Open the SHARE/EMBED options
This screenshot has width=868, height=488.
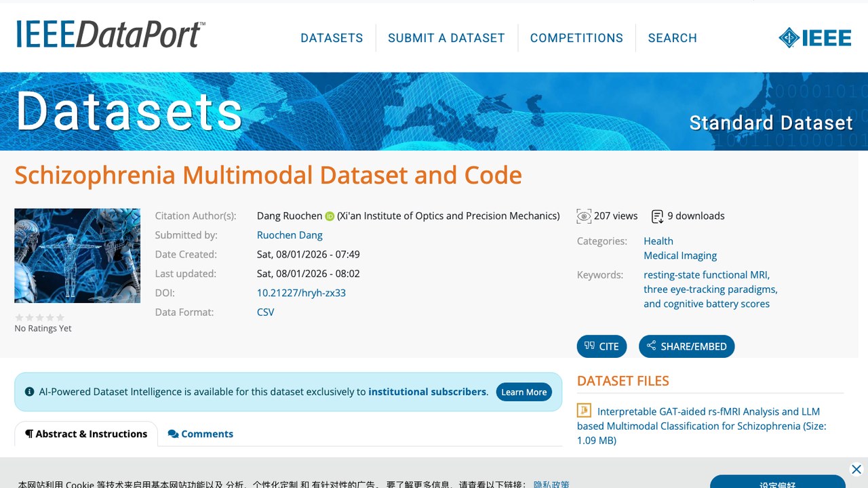point(686,346)
